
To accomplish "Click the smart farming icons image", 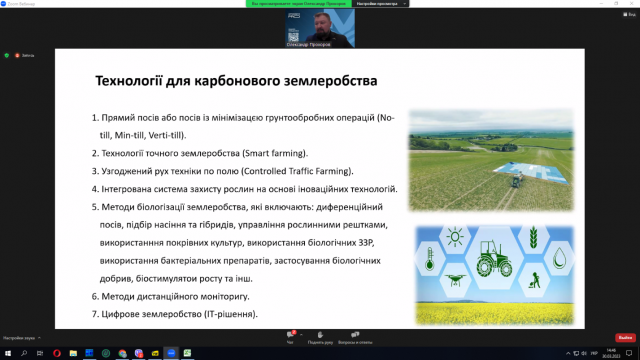I will [x=494, y=275].
